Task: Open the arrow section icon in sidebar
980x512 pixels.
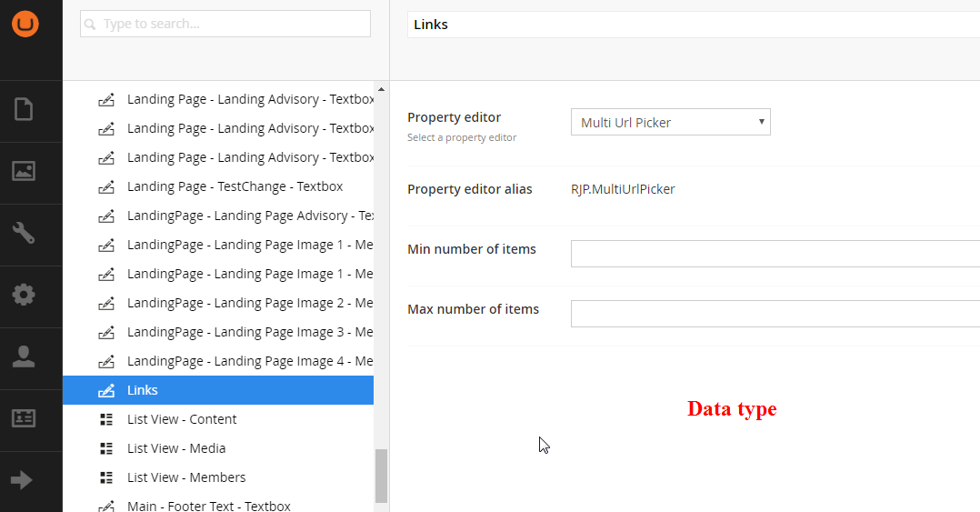Action: tap(22, 480)
